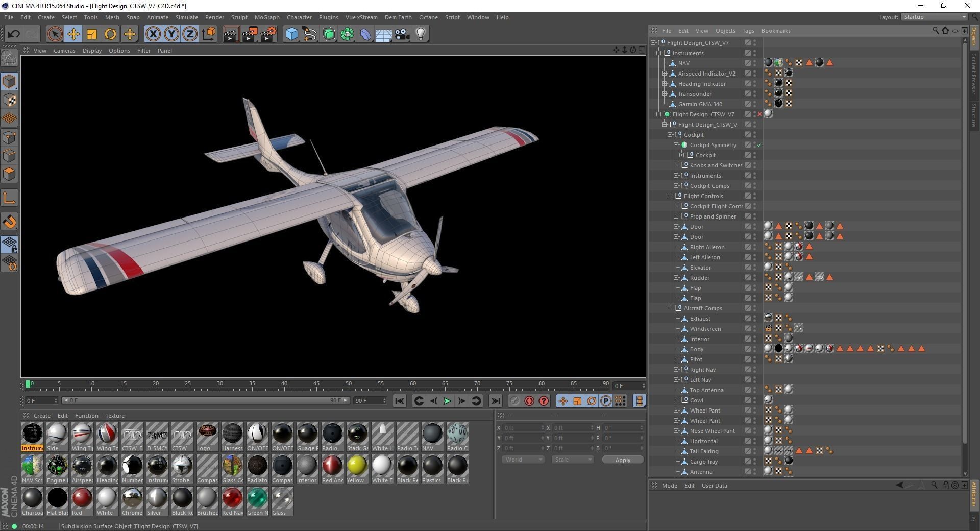Toggle visibility dots for Windscreen object
Viewport: 980px width, 531px height.
[x=755, y=329]
